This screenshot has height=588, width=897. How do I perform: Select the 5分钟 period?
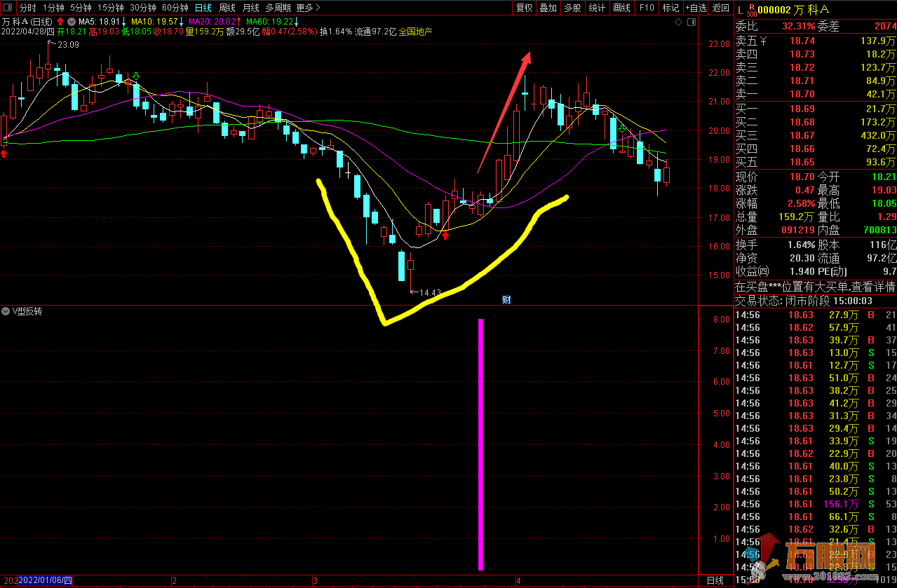80,8
